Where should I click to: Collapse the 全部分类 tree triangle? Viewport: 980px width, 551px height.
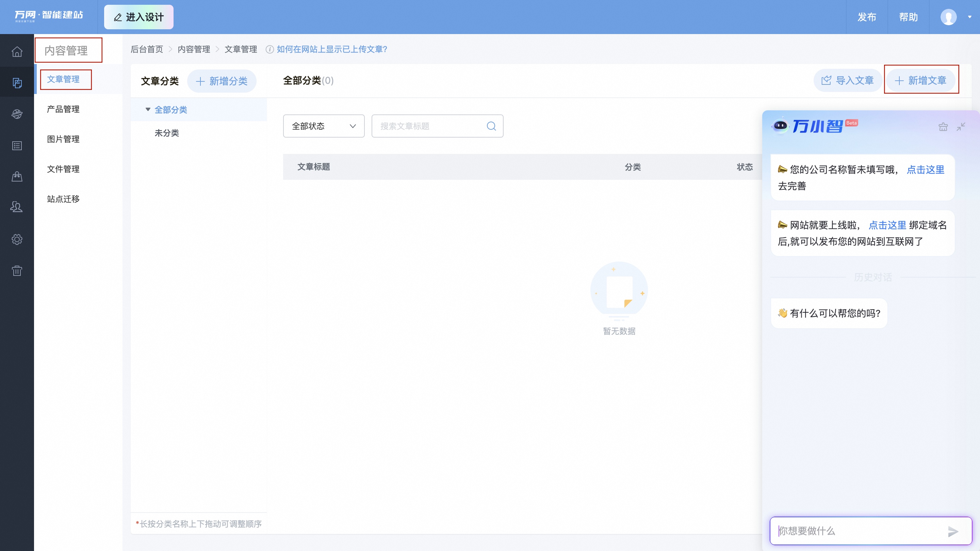148,109
